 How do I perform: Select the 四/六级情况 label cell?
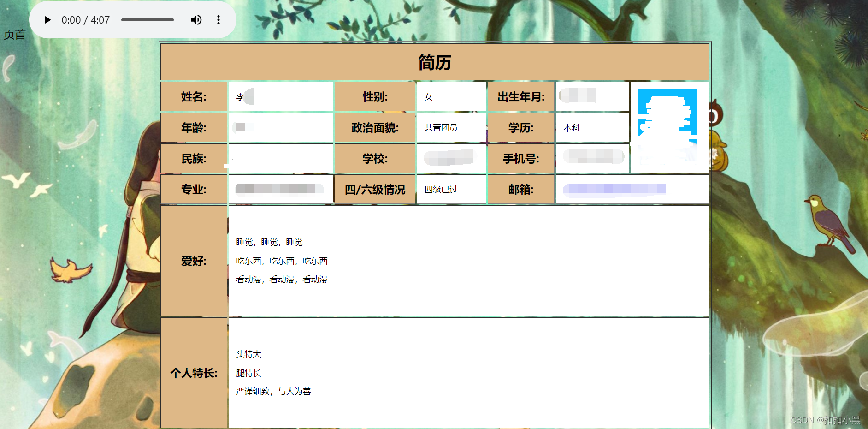[x=375, y=189]
